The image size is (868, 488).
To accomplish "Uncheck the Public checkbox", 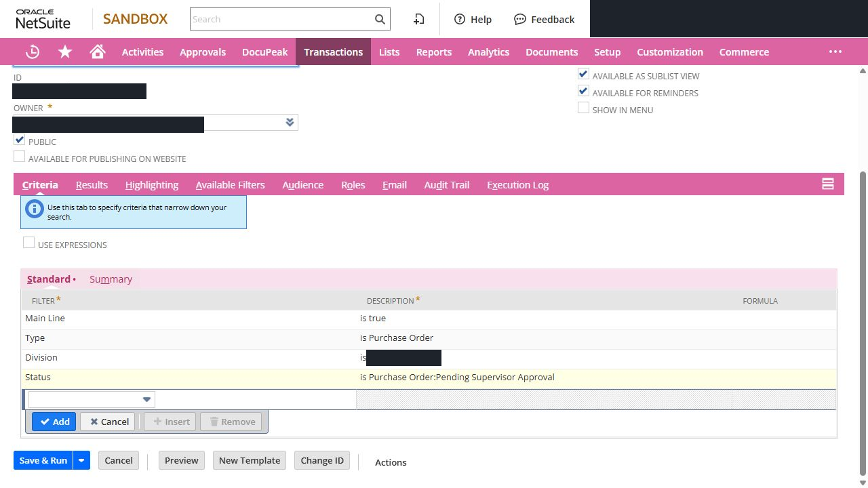I will tap(19, 140).
